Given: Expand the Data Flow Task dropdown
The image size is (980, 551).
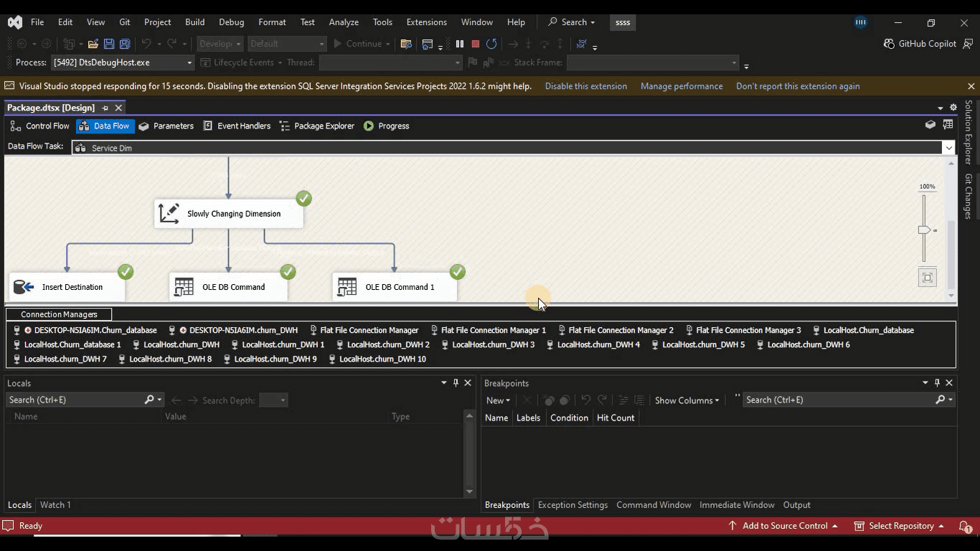Looking at the screenshot, I should pyautogui.click(x=948, y=148).
